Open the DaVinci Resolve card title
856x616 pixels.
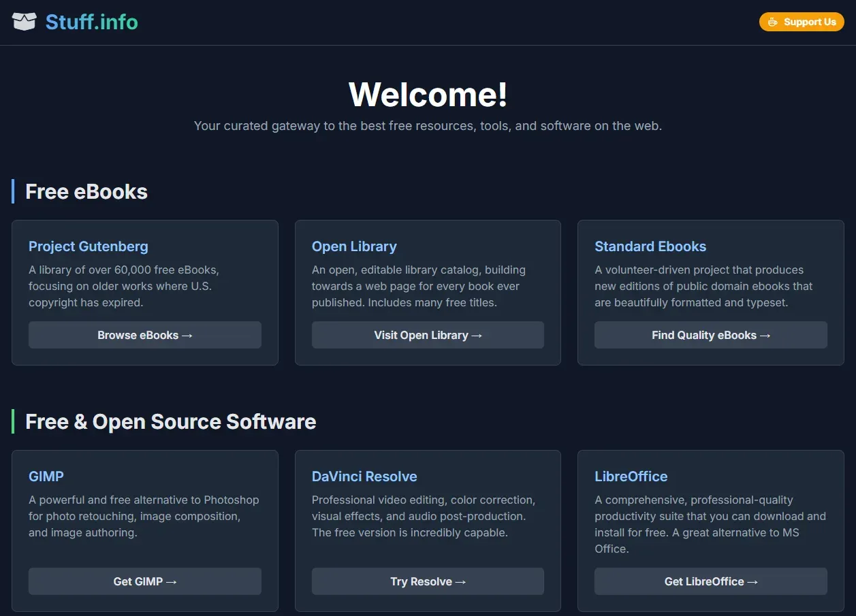(364, 476)
